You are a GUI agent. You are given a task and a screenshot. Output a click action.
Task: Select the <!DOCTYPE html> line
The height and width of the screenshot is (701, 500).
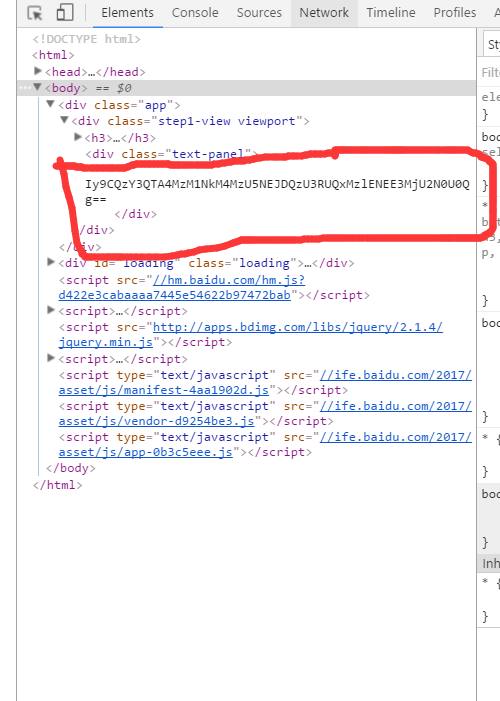86,39
